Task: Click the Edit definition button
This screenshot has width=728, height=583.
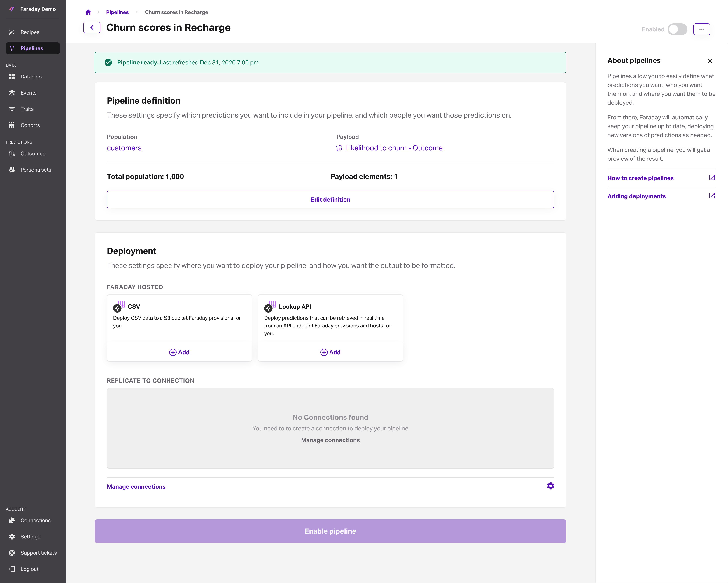Action: (x=330, y=200)
